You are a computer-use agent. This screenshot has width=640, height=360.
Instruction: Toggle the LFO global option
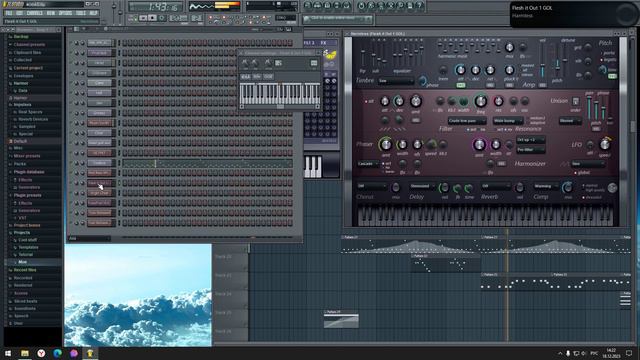pyautogui.click(x=582, y=173)
